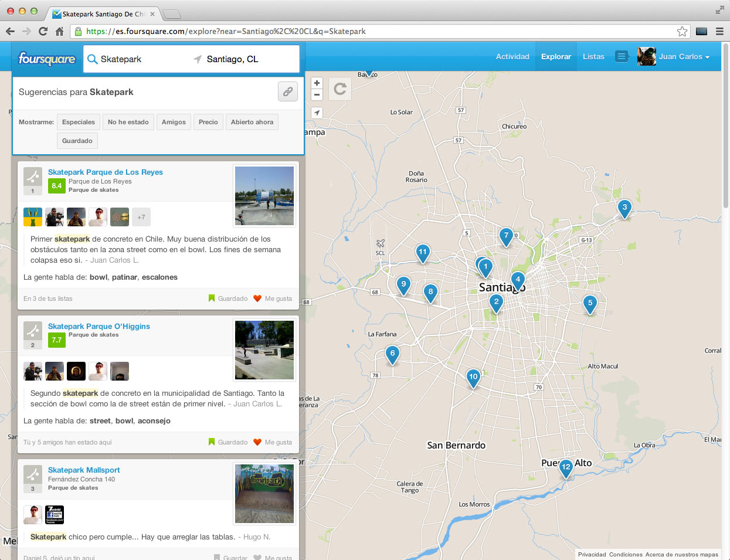Center map on my location
Image resolution: width=730 pixels, height=560 pixels.
[317, 113]
